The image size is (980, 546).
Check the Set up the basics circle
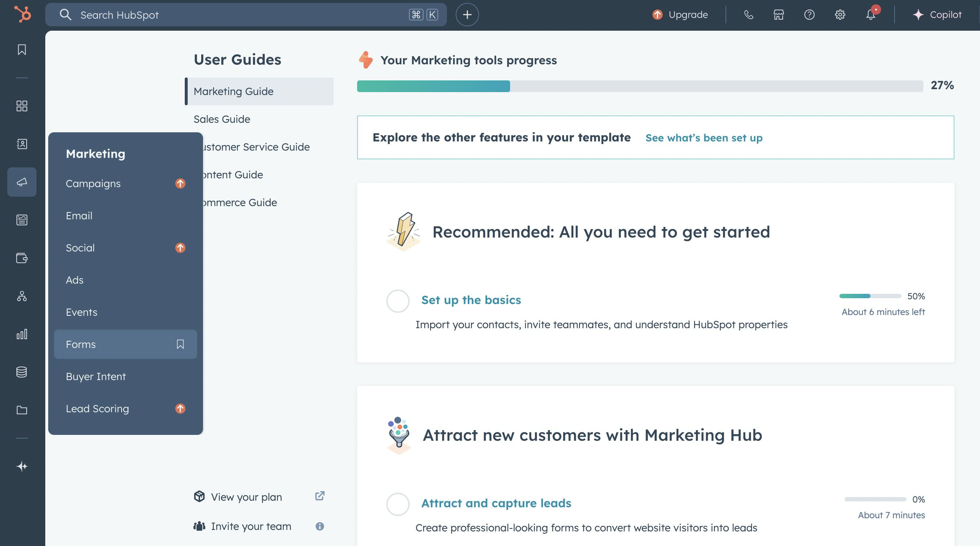pos(398,301)
